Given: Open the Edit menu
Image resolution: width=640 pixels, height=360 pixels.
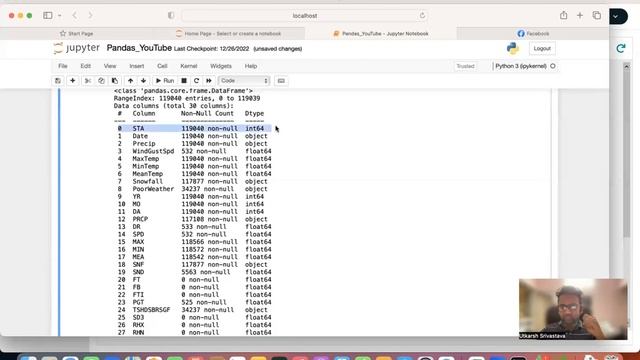Looking at the screenshot, I should (x=85, y=66).
